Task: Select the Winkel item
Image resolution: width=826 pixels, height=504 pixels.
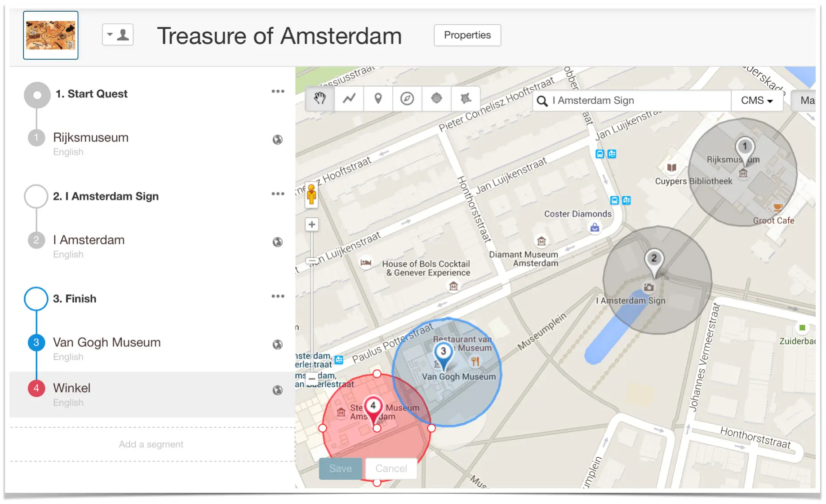Action: pyautogui.click(x=152, y=394)
